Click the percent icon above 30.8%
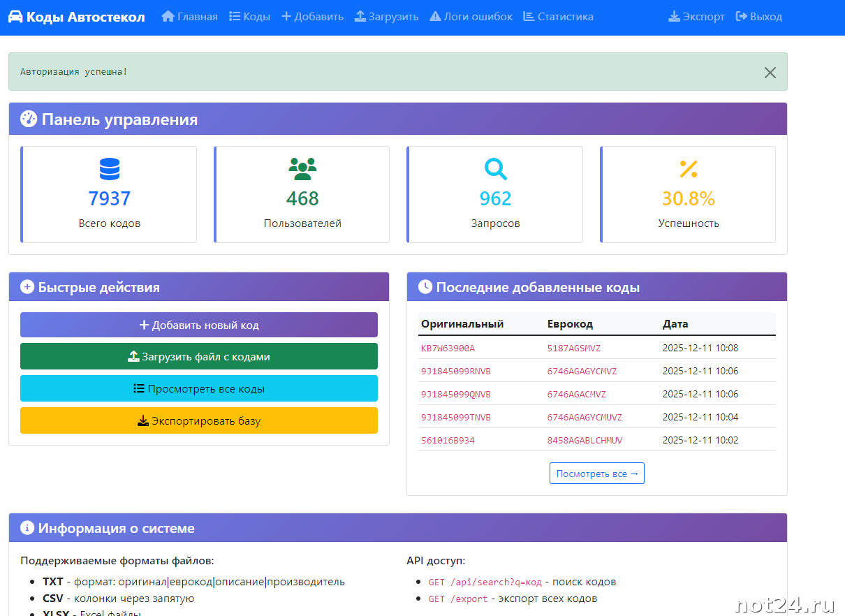This screenshot has height=616, width=845. [689, 169]
